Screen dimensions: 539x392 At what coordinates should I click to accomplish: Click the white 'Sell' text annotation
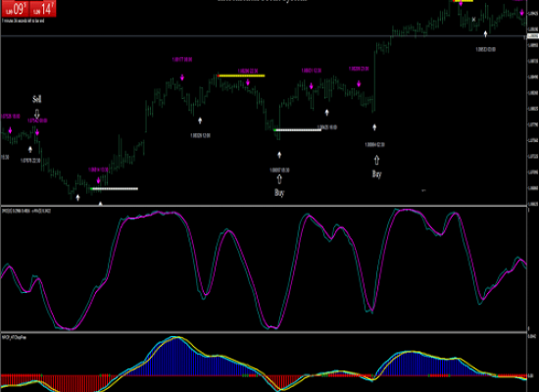click(37, 99)
